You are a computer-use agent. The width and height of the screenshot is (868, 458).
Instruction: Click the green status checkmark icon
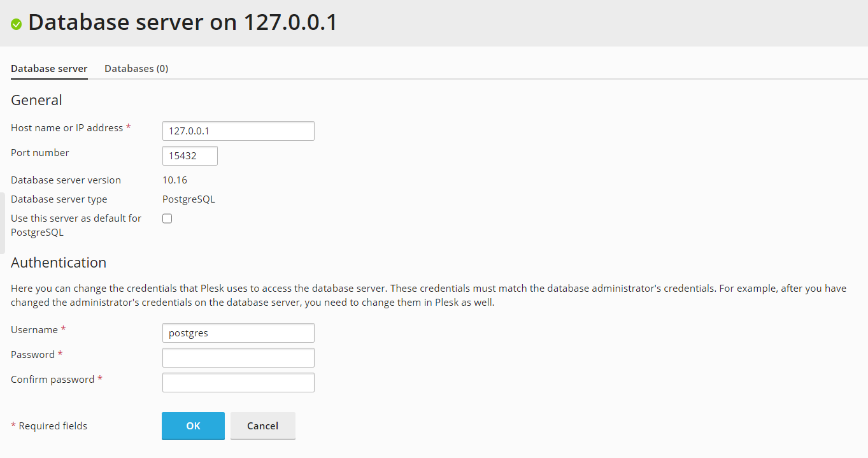(17, 24)
